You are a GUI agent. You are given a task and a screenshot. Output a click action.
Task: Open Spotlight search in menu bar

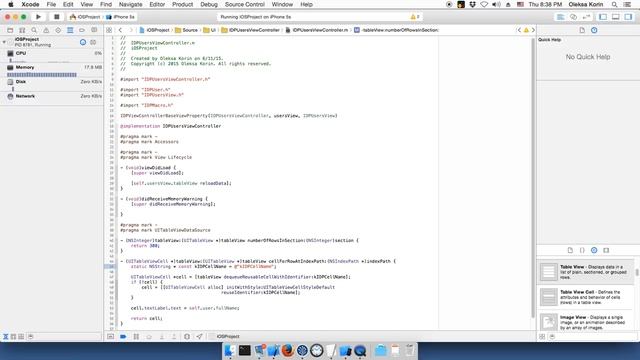[614, 4]
